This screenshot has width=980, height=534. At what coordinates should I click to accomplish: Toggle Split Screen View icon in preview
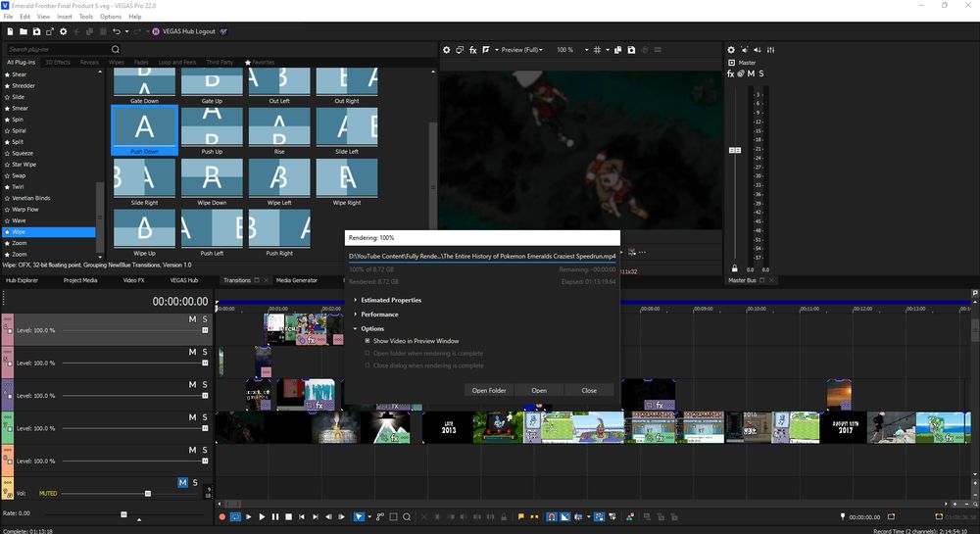click(486, 50)
